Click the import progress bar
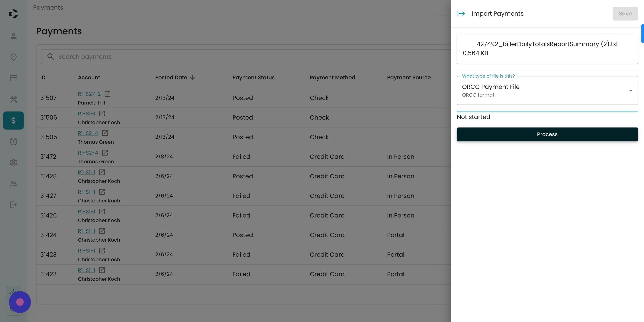The width and height of the screenshot is (644, 322). (x=547, y=111)
